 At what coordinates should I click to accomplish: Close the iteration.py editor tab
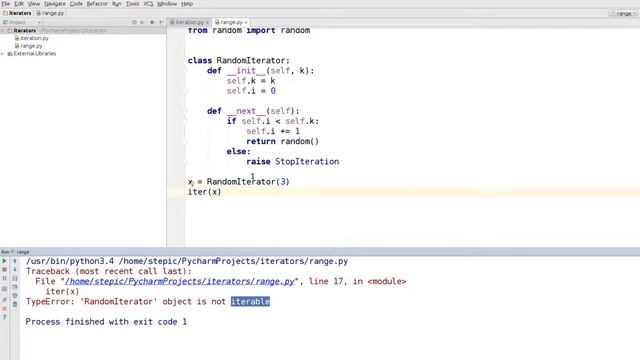207,22
